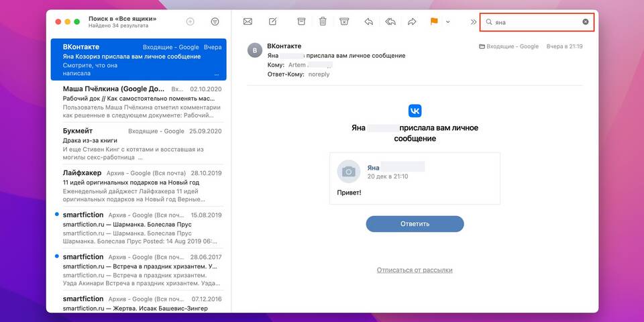The width and height of the screenshot is (644, 322).
Task: Toggle the message list filter icon
Action: [215, 21]
